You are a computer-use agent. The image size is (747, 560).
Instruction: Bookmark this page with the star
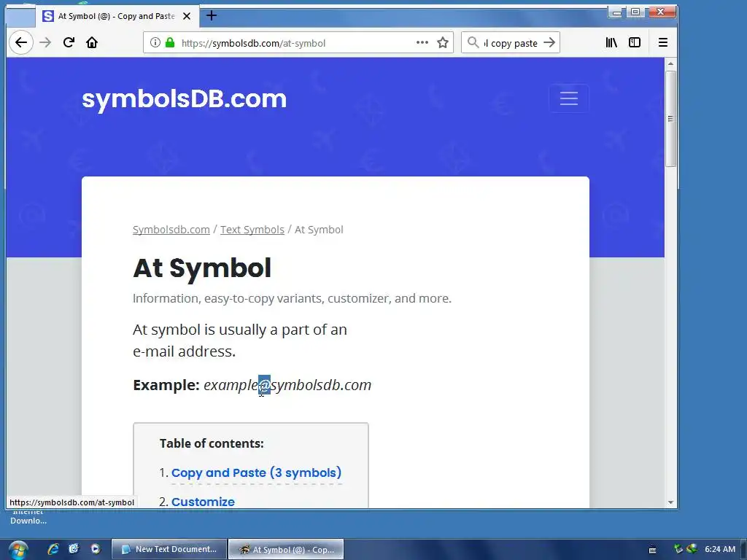pos(443,43)
